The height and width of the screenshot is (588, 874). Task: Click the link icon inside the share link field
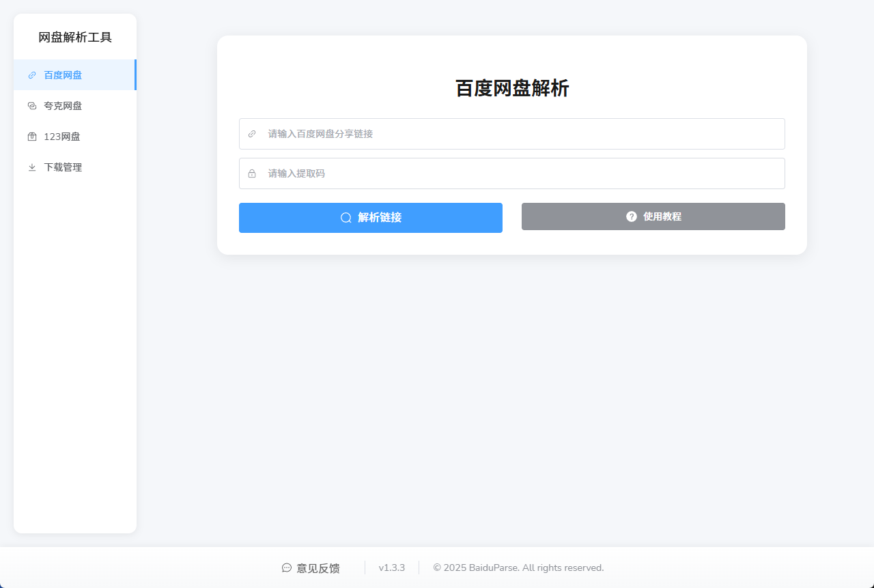click(252, 134)
